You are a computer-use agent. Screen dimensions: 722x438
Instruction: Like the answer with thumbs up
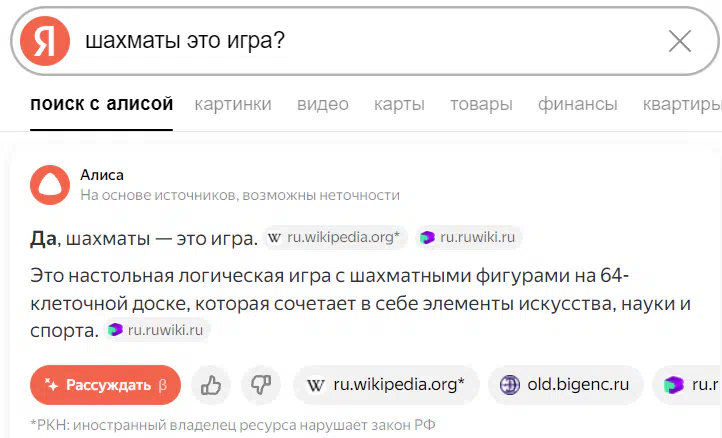(x=211, y=385)
